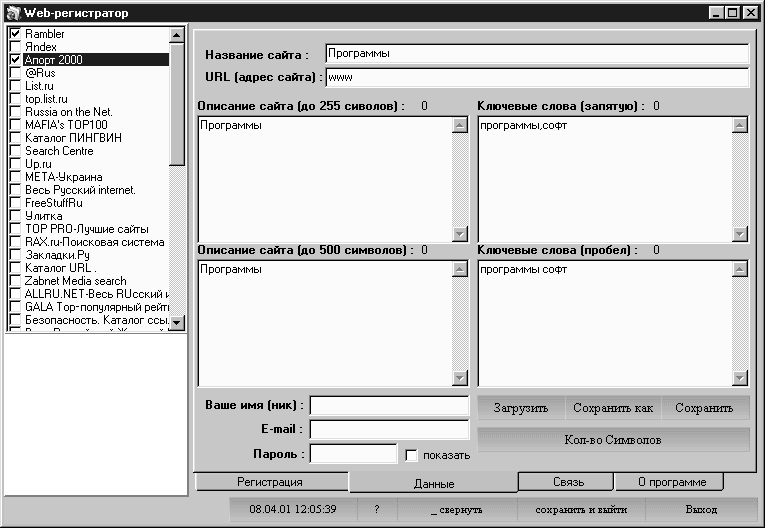Select the Улитка list entry

pos(43,216)
